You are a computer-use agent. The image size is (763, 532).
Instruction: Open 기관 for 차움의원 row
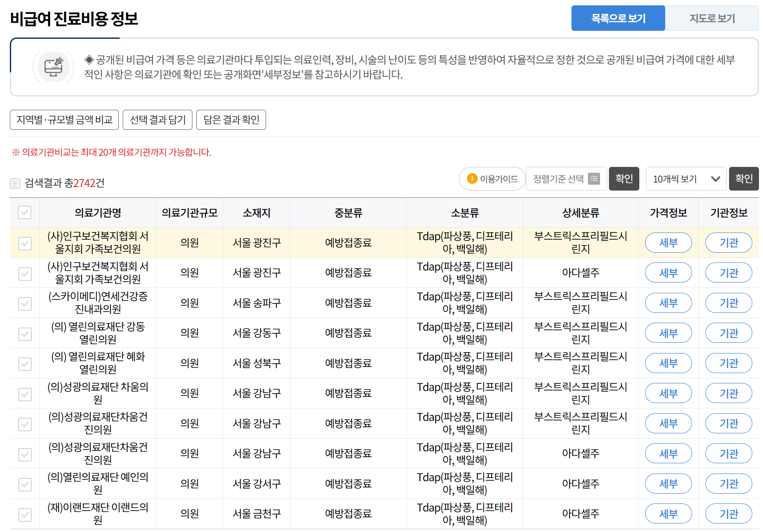[x=729, y=393]
